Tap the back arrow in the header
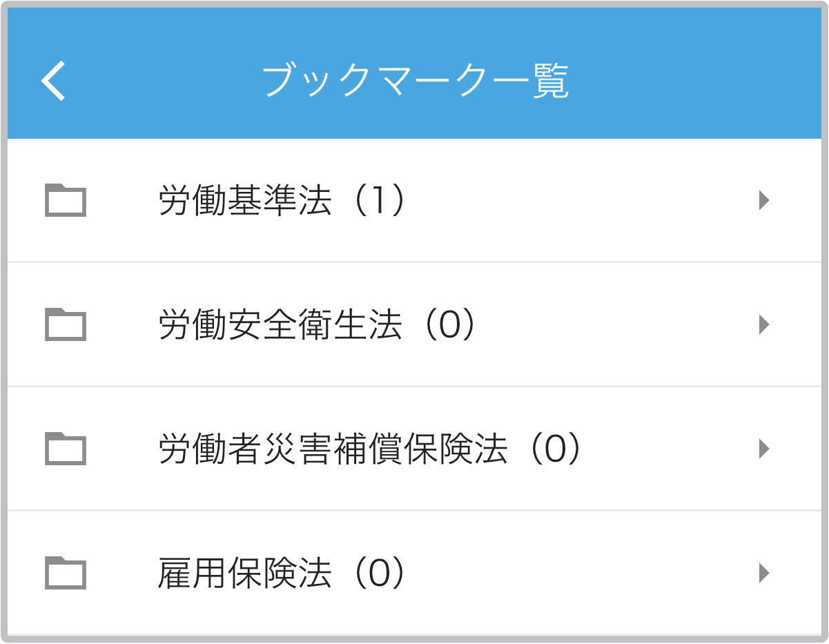This screenshot has width=829, height=644. click(53, 81)
